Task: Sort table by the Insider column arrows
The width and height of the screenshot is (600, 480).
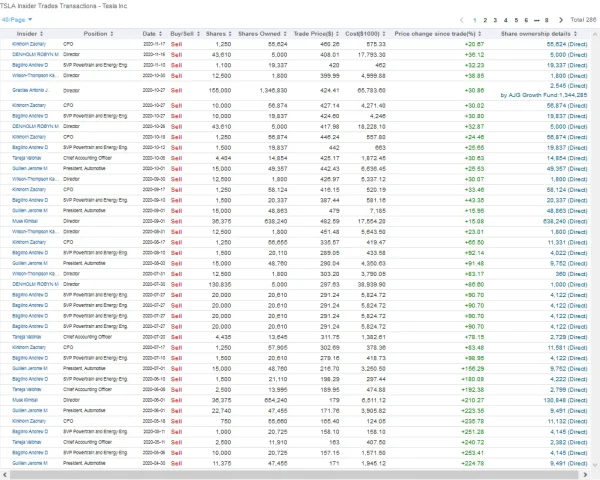Action: [x=41, y=34]
